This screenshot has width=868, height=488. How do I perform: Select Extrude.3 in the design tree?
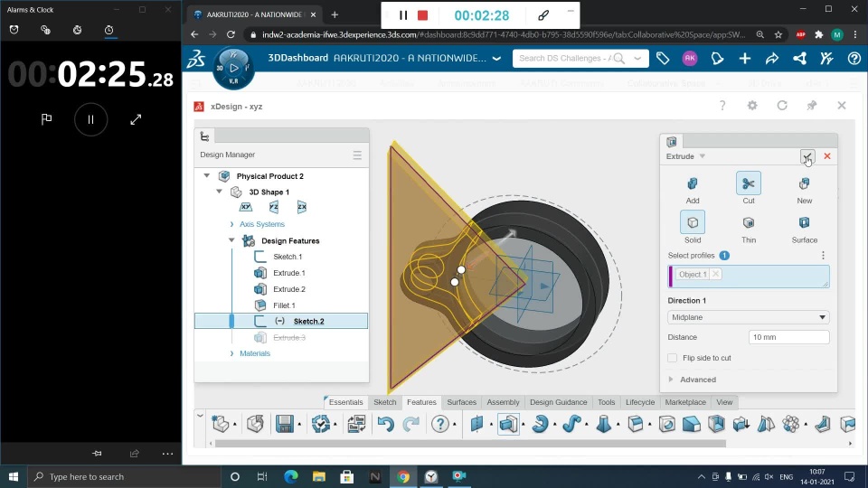289,337
